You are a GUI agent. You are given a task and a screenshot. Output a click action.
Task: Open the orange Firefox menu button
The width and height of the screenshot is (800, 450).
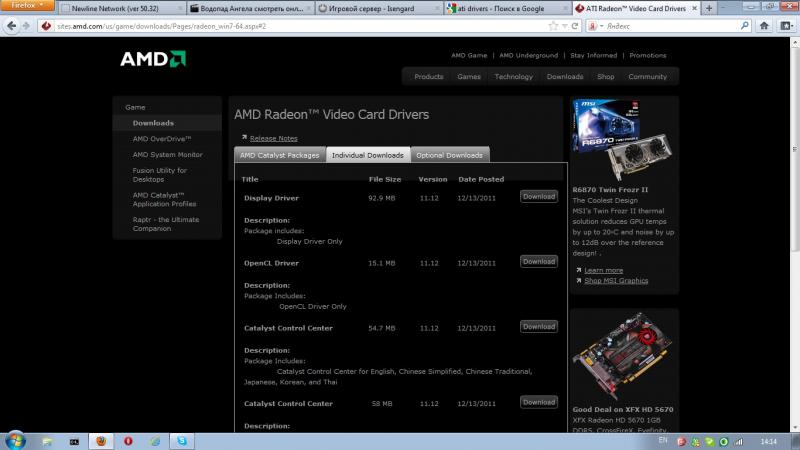(27, 5)
